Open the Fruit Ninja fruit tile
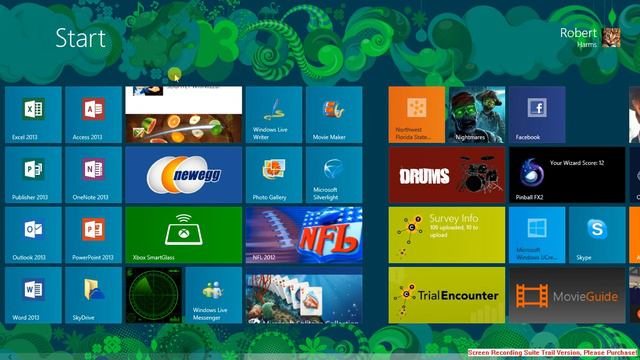 pos(184,114)
